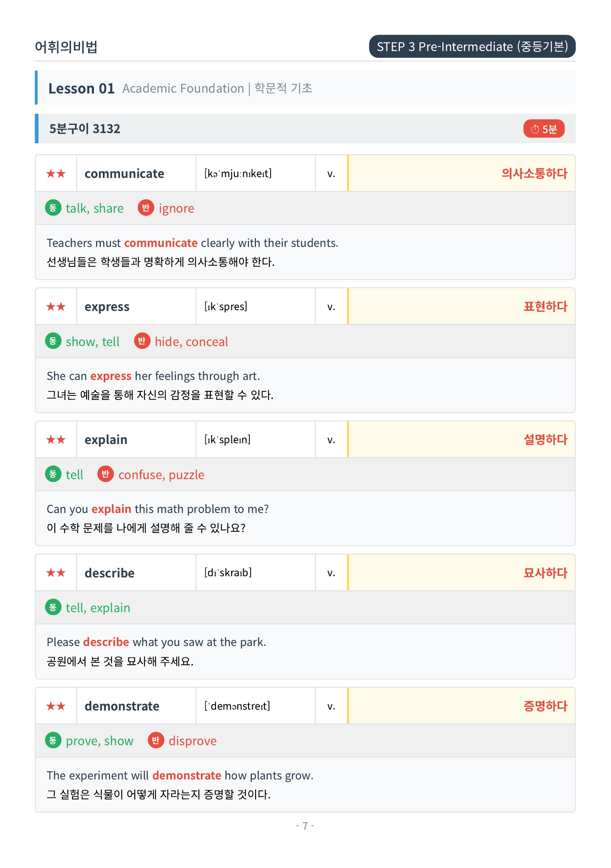Image resolution: width=611 pixels, height=868 pixels.
Task: Click the 어휘의비법 header title
Action: pyautogui.click(x=66, y=47)
